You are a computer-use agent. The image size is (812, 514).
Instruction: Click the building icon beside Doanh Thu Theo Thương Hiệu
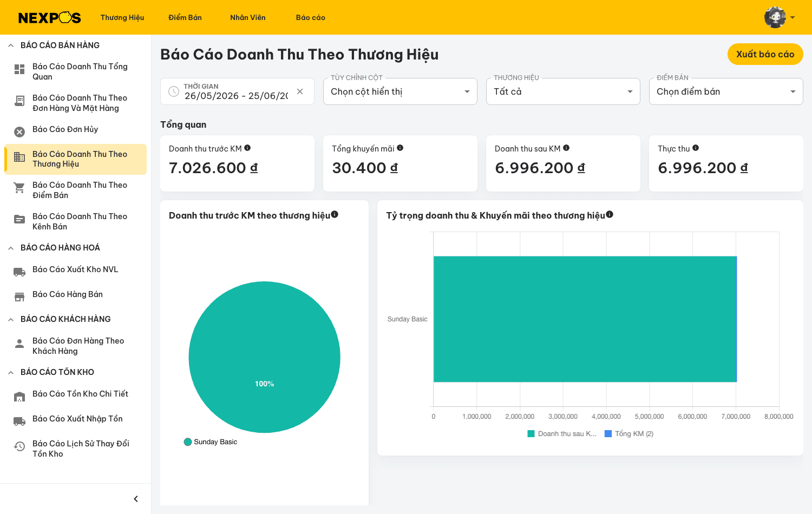point(19,157)
